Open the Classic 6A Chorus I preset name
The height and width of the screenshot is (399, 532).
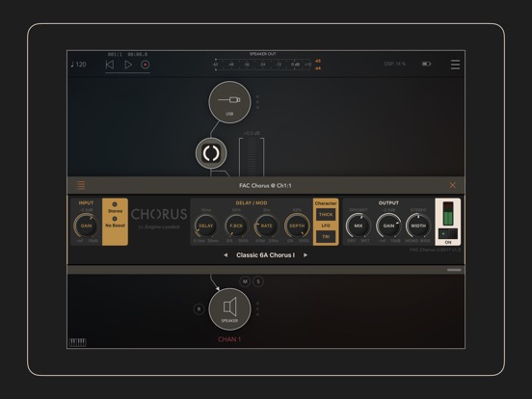tap(266, 255)
